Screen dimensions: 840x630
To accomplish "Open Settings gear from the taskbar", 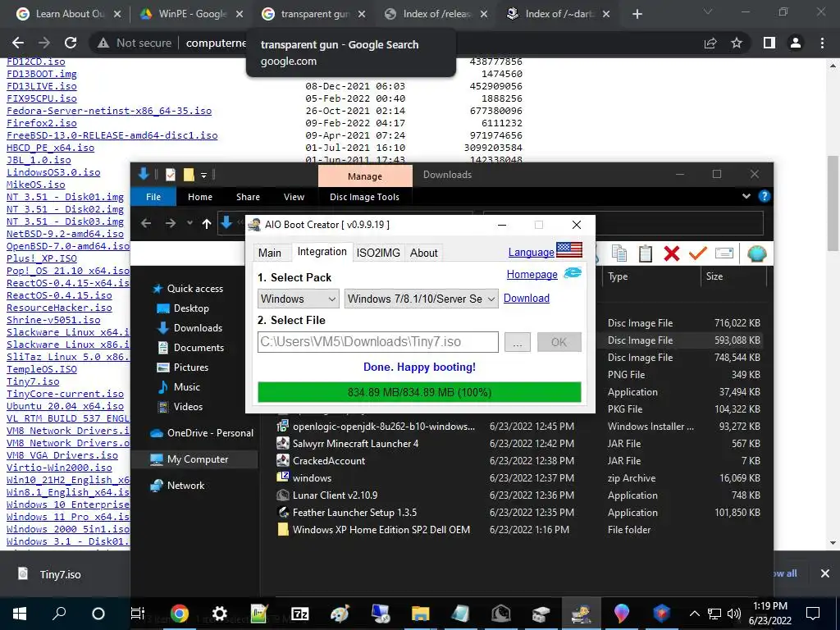I will pos(220,614).
